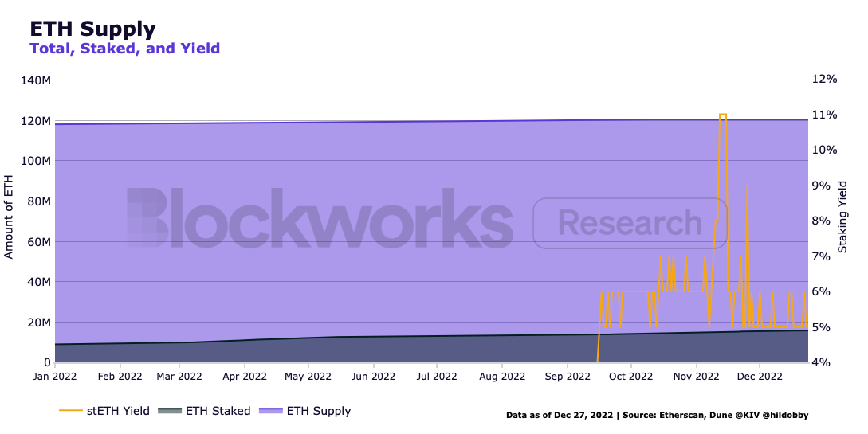Toggle the ETH Supply legend entry
Viewport: 868px width, 434px height.
click(319, 411)
